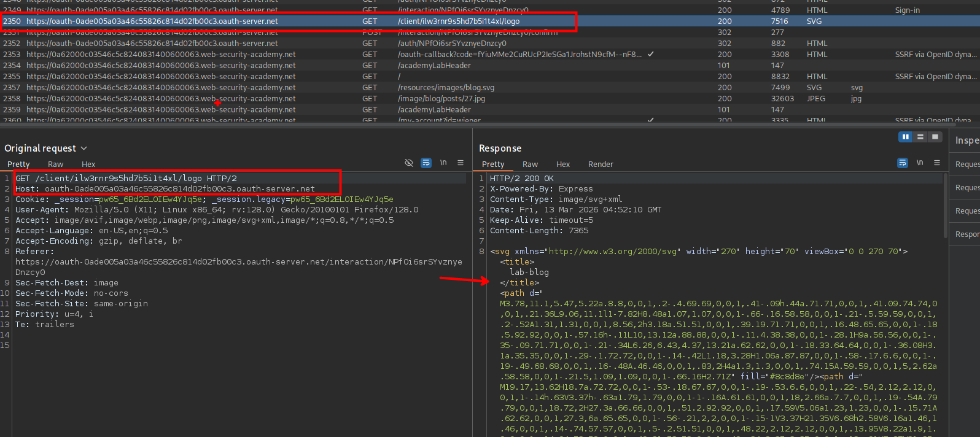The width and height of the screenshot is (980, 437).
Task: Show non-printable characters in response editor
Action: [920, 163]
